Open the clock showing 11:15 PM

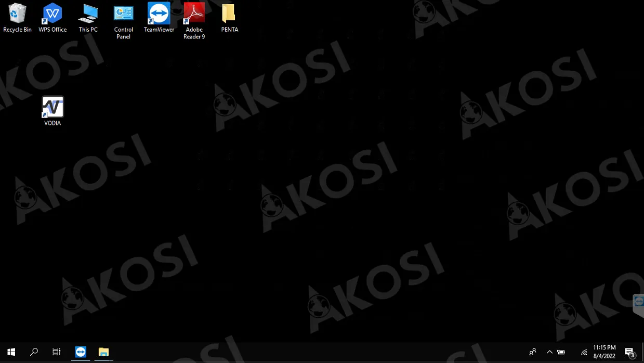pos(604,352)
